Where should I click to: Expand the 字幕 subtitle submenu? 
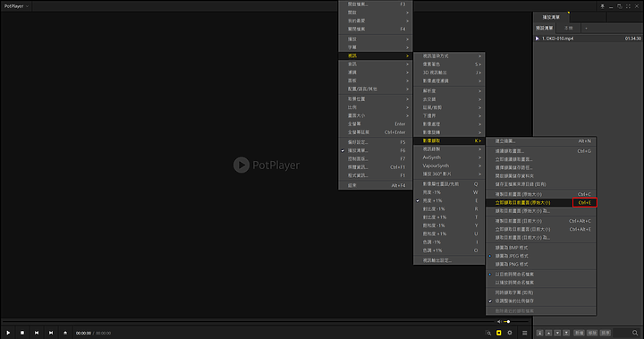point(376,47)
